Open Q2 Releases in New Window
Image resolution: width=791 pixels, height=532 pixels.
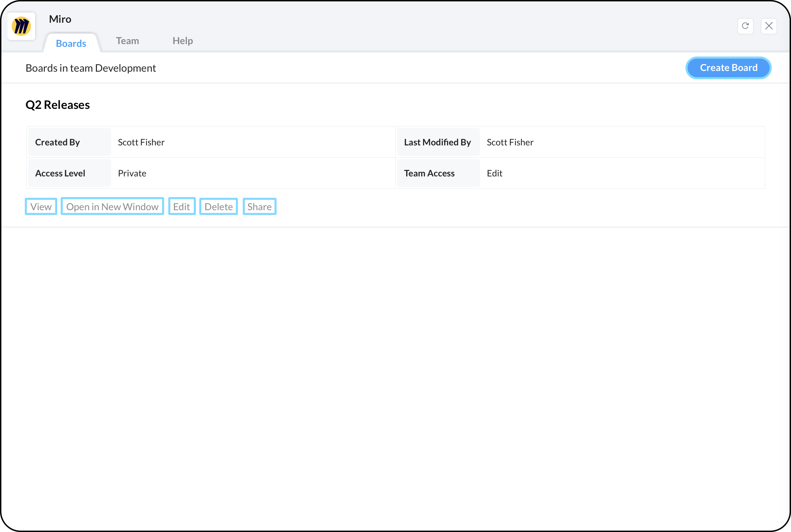coord(112,206)
